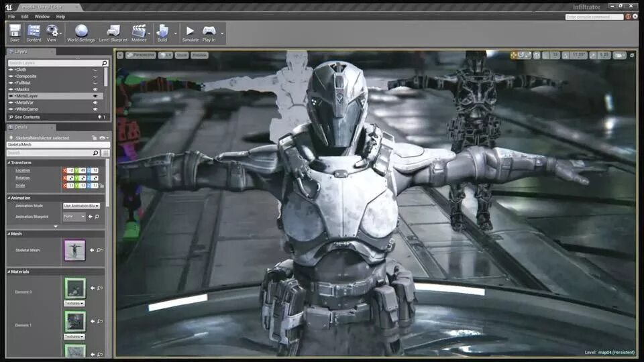Click the Perspective viewport button
Viewport: 644px width, 362px height.
tap(140, 55)
